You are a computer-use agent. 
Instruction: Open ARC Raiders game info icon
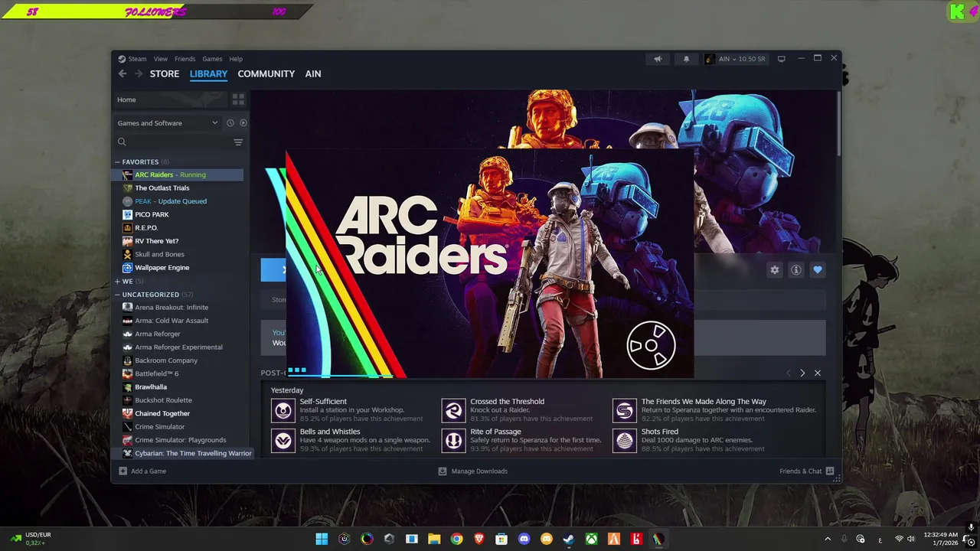[x=796, y=270]
